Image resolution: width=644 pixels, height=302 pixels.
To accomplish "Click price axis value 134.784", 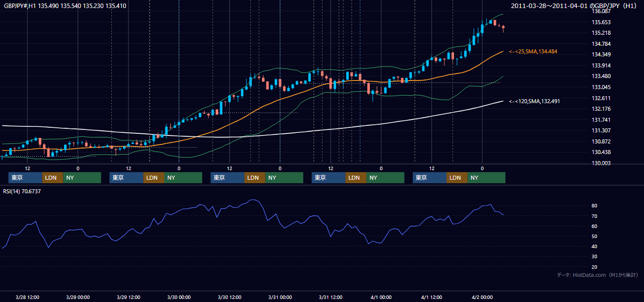I will 601,44.
